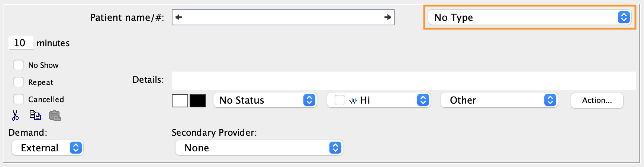
Task: Open the No Status dropdown
Action: [265, 100]
